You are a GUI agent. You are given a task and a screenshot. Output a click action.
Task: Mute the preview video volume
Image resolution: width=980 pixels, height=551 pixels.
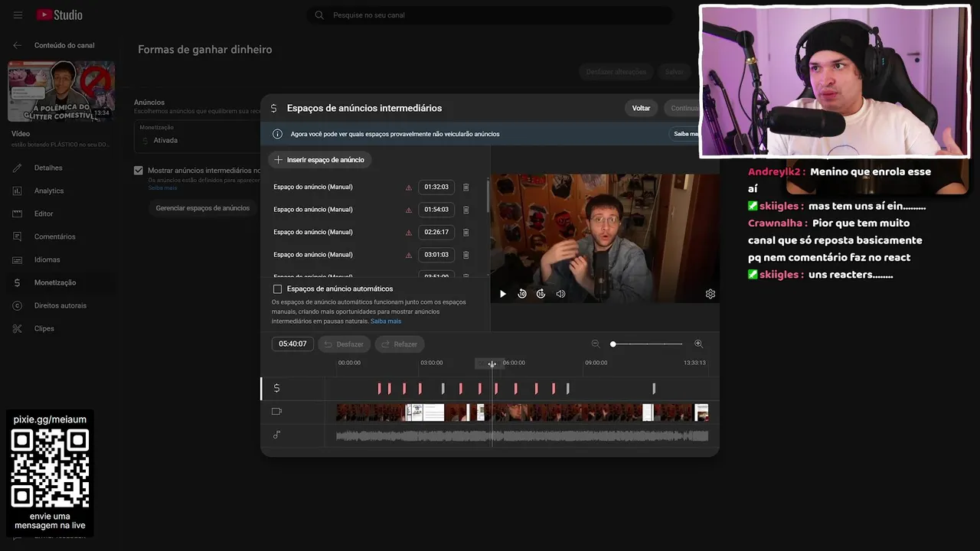pos(560,294)
